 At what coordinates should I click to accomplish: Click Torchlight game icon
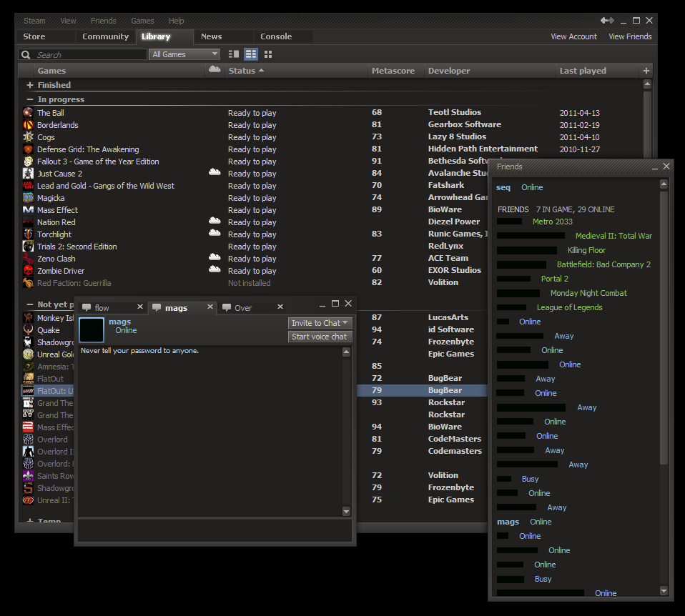coord(28,234)
